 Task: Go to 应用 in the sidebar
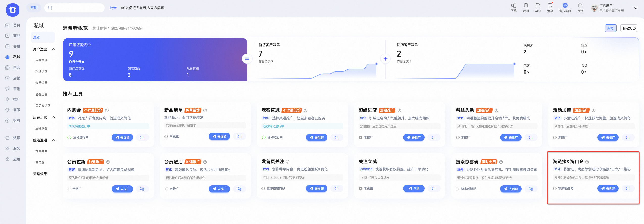tap(13, 159)
